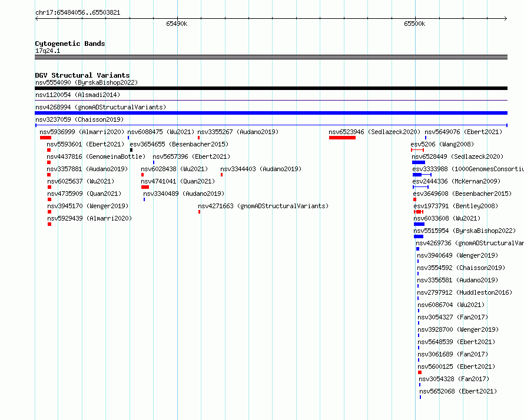Open nsv3340489 (Audano2019) variant

[x=184, y=194]
